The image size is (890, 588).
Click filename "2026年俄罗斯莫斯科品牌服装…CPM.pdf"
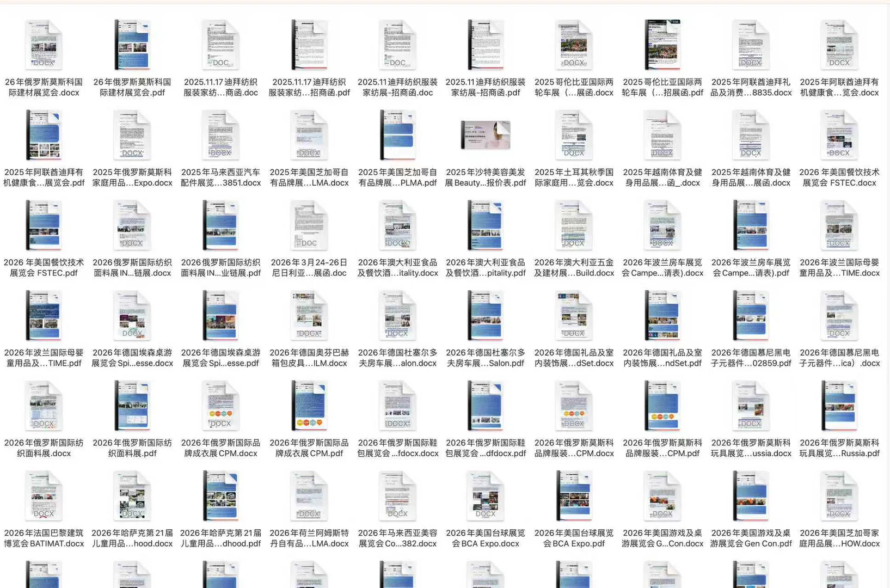662,448
